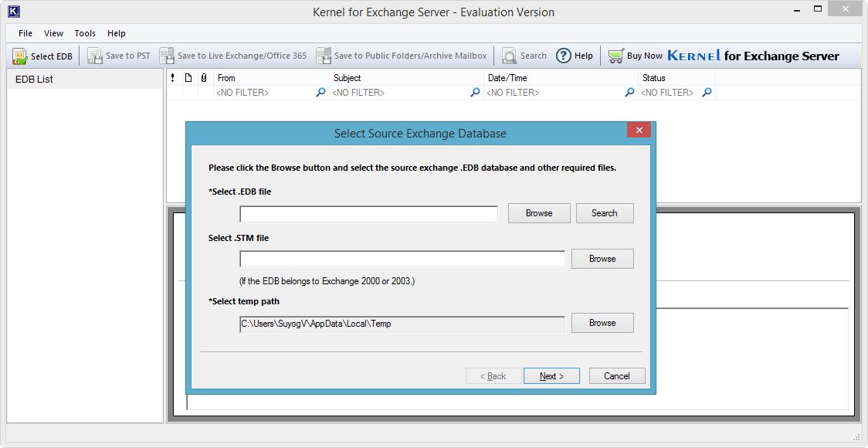Click the Search button in the dialog
Image resolution: width=868 pixels, height=448 pixels.
[x=605, y=213]
